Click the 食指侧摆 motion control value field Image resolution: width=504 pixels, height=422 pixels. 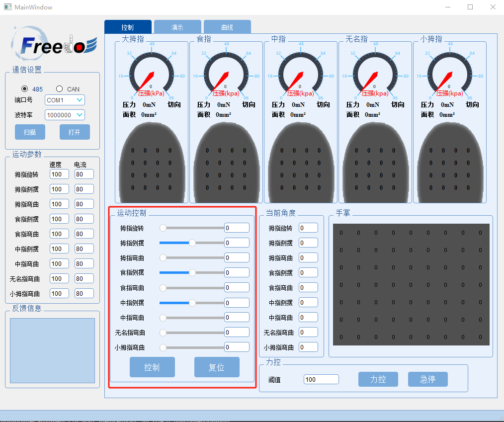237,272
